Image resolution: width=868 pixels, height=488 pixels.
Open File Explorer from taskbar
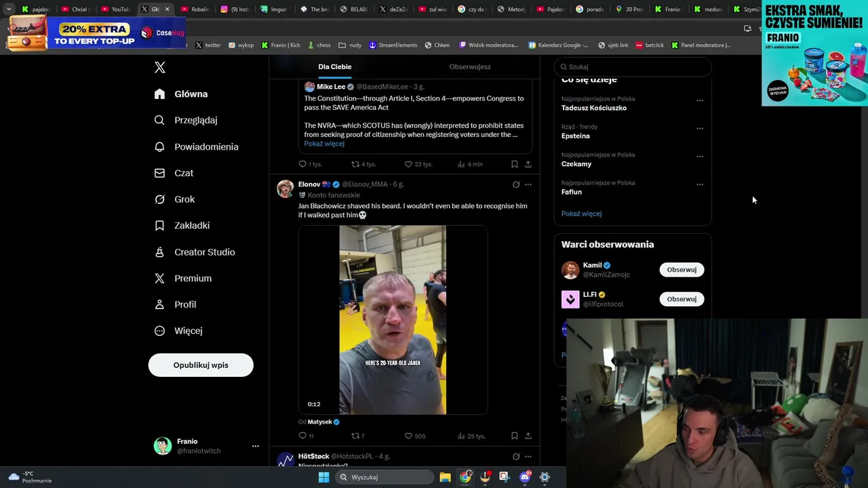click(x=445, y=477)
